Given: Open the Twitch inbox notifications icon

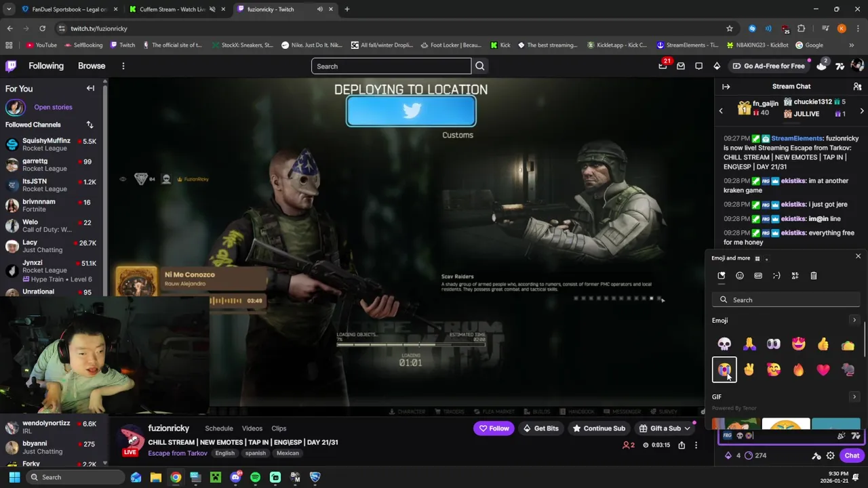Looking at the screenshot, I should point(681,66).
